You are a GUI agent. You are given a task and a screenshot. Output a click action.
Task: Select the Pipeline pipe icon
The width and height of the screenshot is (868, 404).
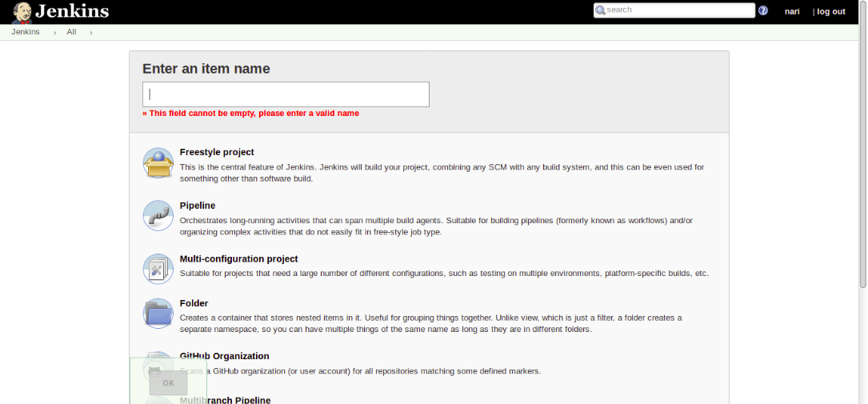coord(158,215)
